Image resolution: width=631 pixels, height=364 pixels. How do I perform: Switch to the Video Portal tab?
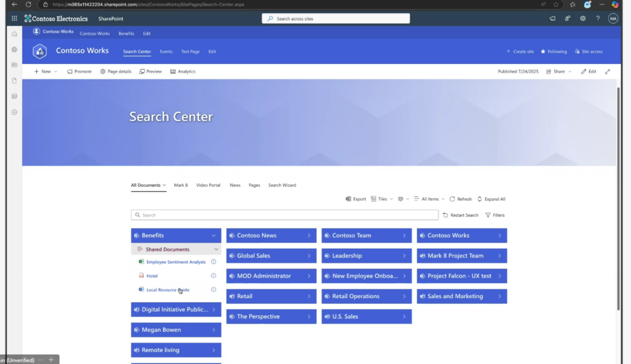(208, 185)
